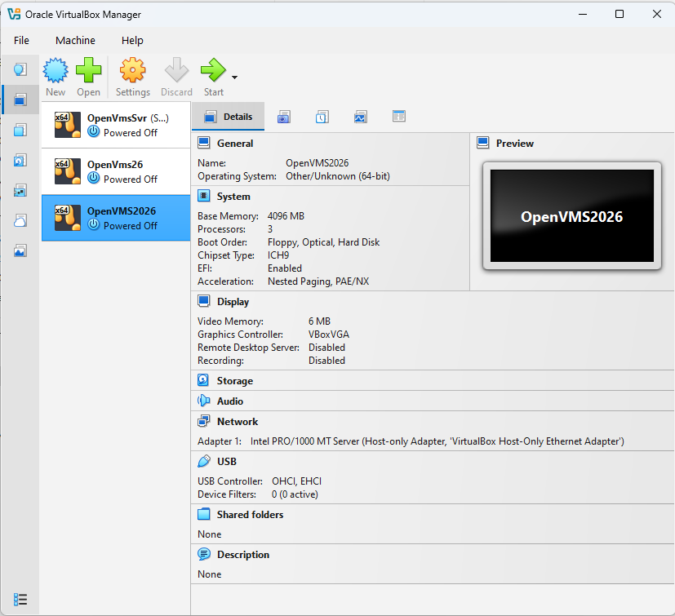Select the OpenVmsSvr machine
The image size is (675, 616).
pyautogui.click(x=116, y=126)
